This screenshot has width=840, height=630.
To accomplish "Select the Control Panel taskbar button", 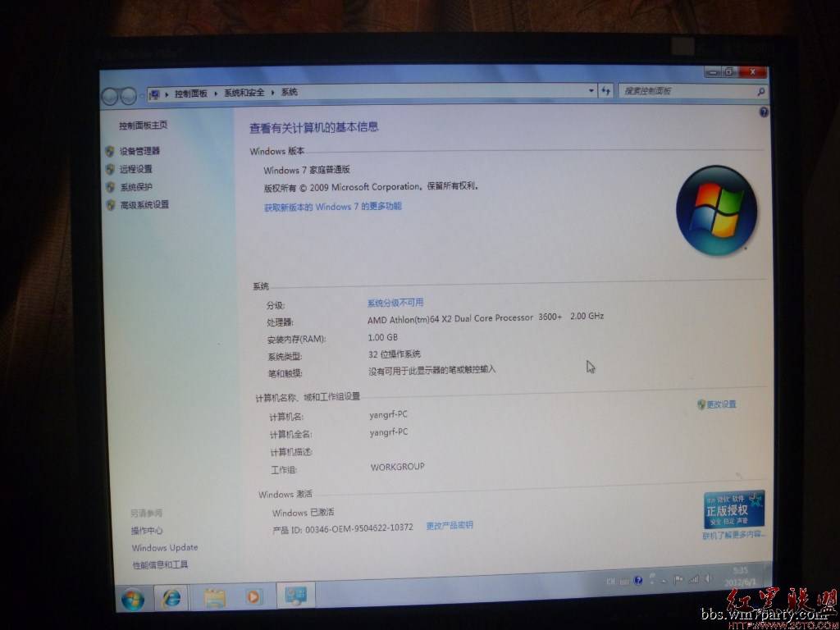I will click(295, 596).
